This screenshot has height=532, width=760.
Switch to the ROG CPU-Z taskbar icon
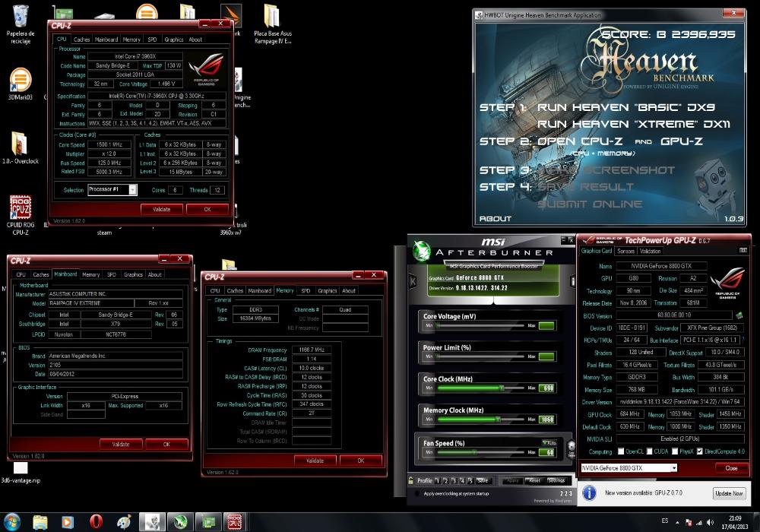[235, 522]
